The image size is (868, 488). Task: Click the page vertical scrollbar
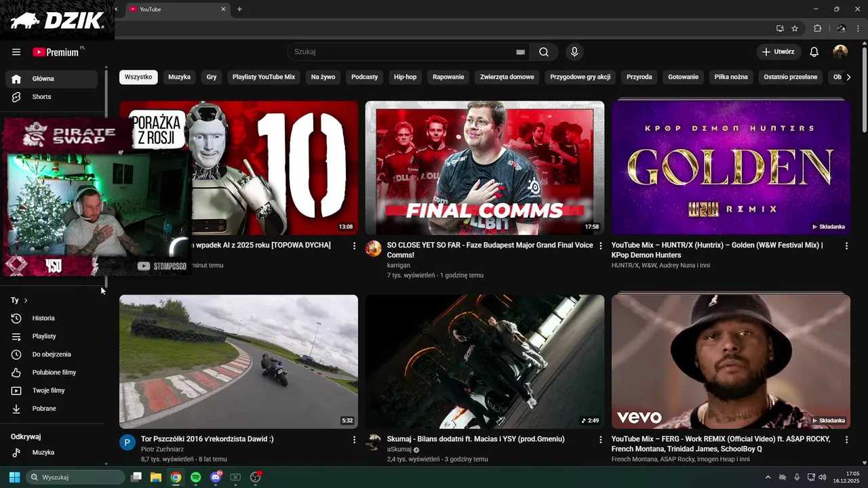click(x=864, y=89)
